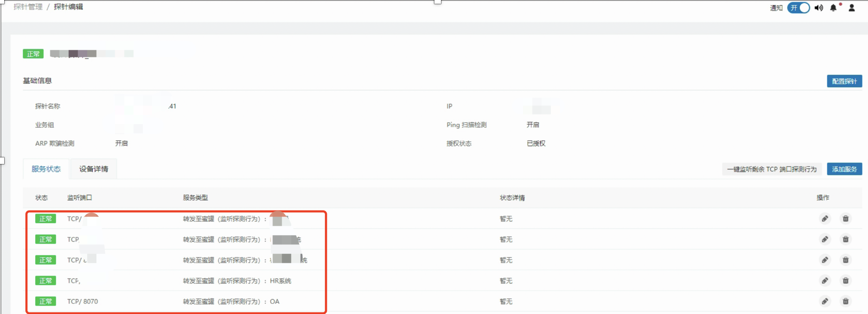Delete the third service row
The width and height of the screenshot is (868, 314).
(846, 260)
